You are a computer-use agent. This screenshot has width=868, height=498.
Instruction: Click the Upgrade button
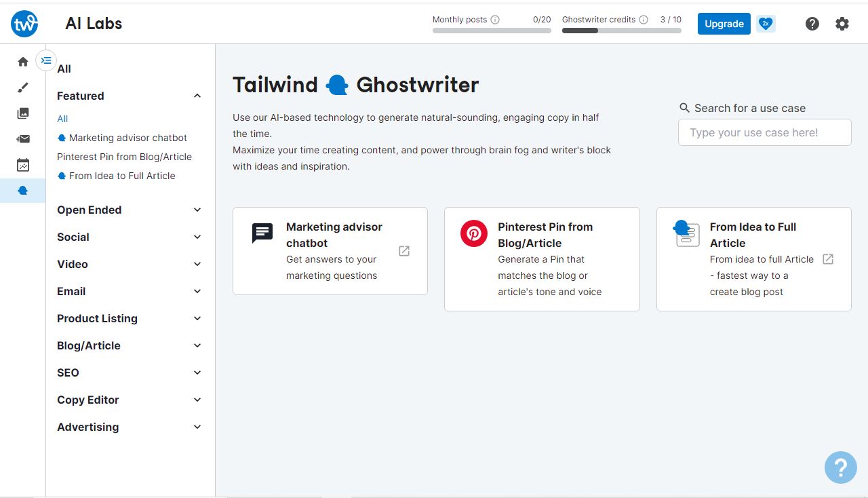[x=724, y=24]
